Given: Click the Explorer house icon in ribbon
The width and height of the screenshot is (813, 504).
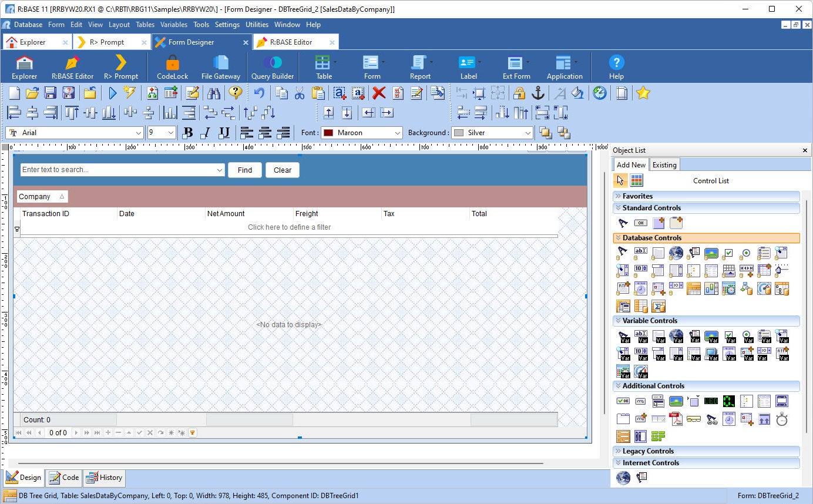Looking at the screenshot, I should coord(24,63).
